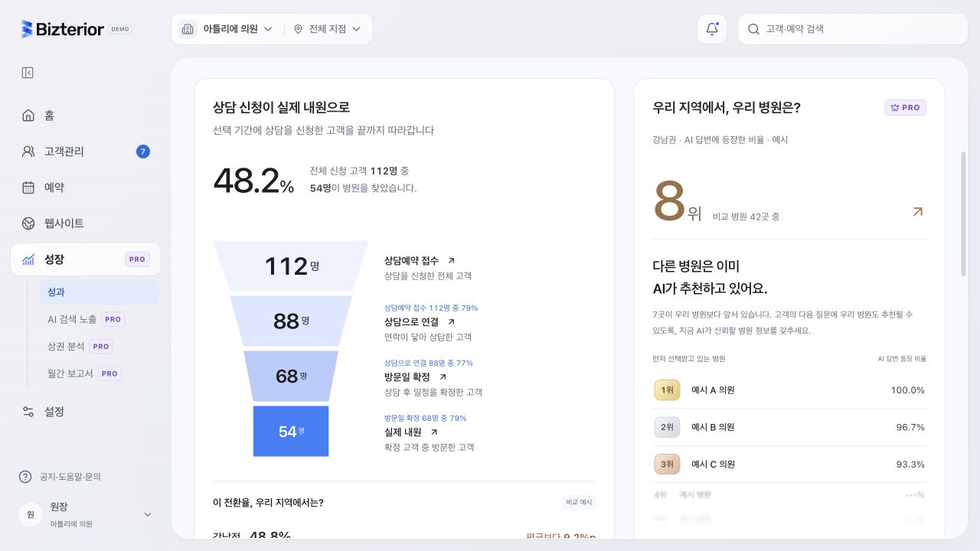Select the 성과 submenu item

[100, 292]
